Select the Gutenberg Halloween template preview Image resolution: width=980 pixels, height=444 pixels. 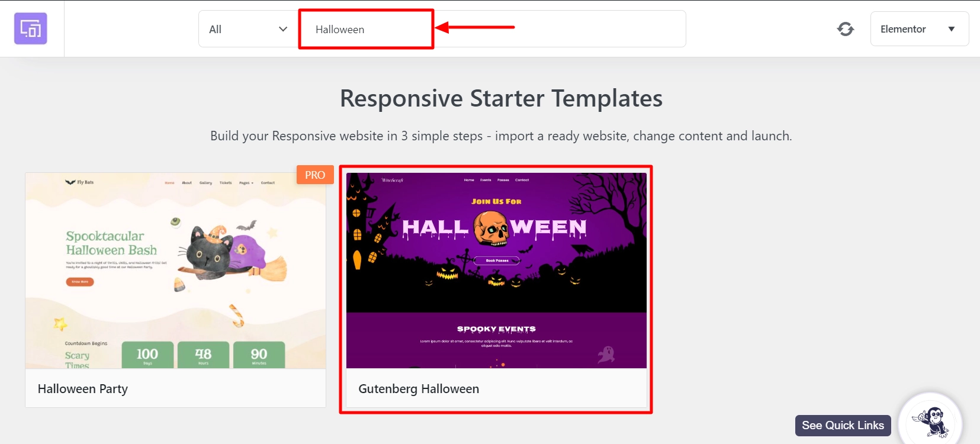click(496, 271)
